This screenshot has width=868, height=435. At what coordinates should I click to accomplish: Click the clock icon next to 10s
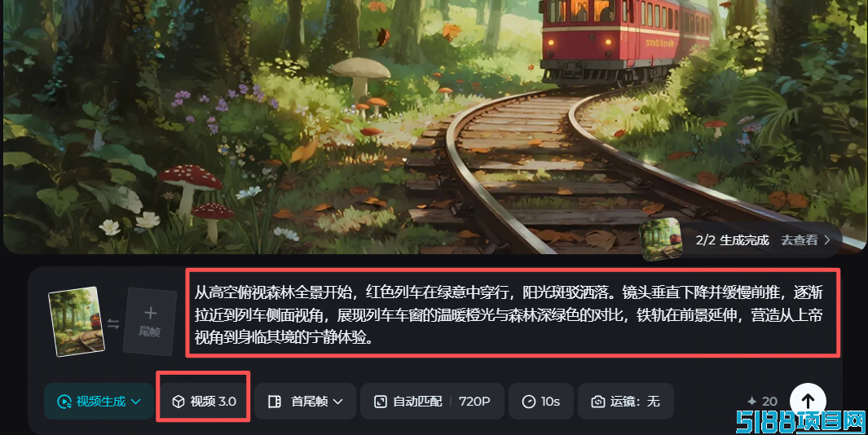tap(529, 402)
